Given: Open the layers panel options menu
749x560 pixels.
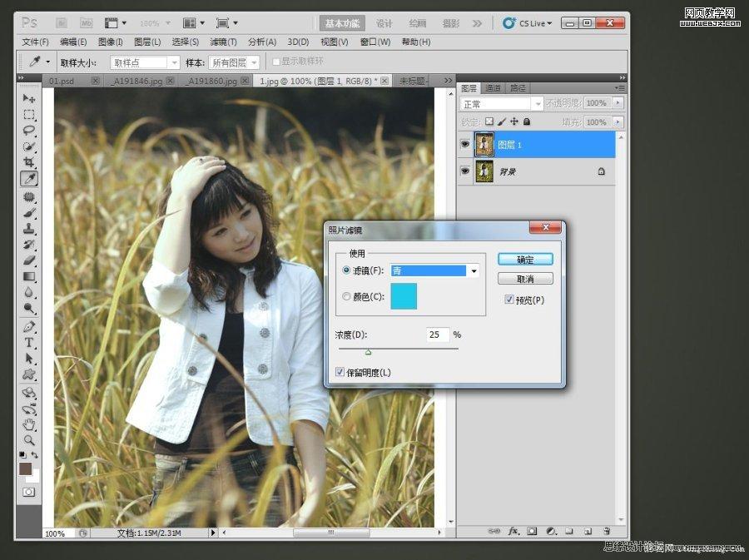Looking at the screenshot, I should tap(619, 88).
